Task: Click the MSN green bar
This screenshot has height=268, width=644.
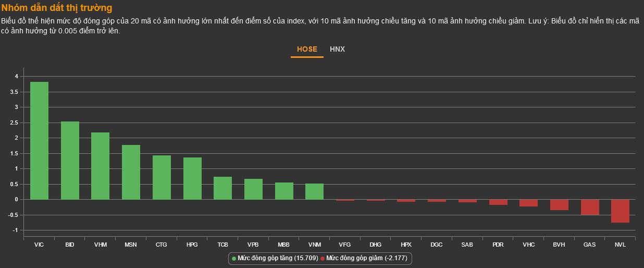Action: click(x=131, y=172)
